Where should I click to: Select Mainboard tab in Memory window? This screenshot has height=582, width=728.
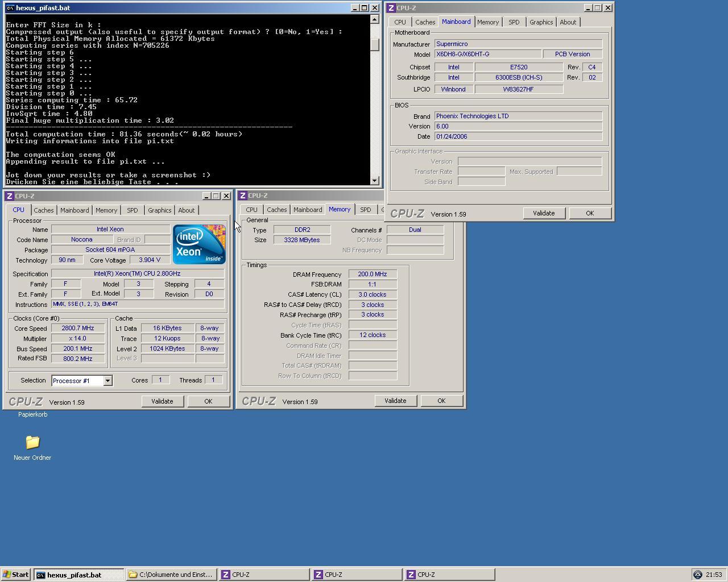pyautogui.click(x=308, y=210)
